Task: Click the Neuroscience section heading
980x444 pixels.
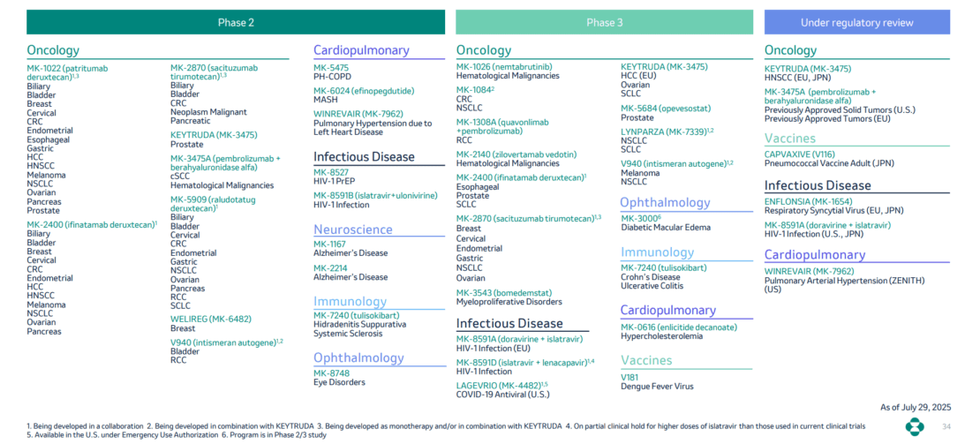Action: click(x=353, y=230)
